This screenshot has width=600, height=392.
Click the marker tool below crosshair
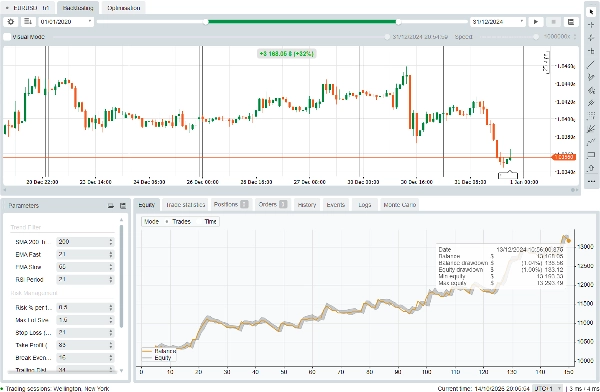591,38
